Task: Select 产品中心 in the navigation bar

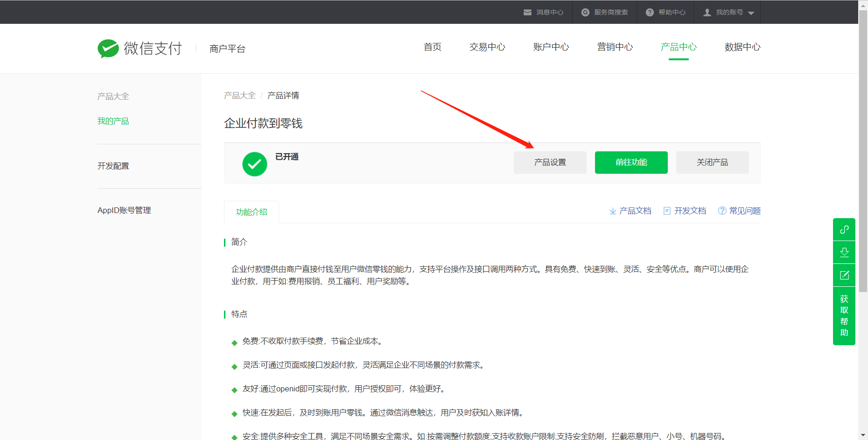Action: click(679, 47)
